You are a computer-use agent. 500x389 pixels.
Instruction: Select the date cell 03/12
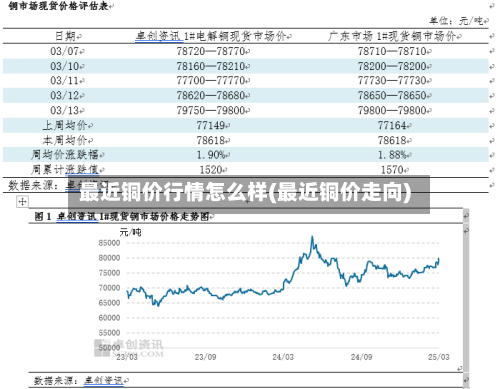point(65,96)
